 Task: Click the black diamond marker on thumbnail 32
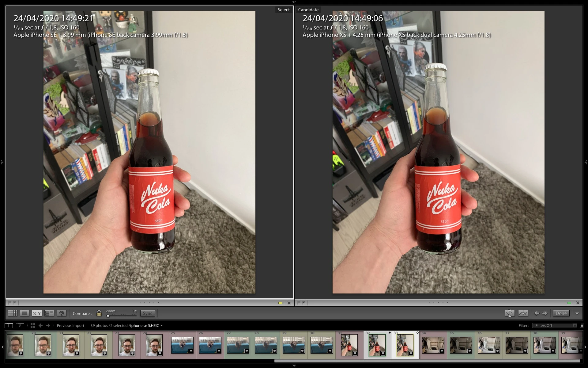pos(390,333)
